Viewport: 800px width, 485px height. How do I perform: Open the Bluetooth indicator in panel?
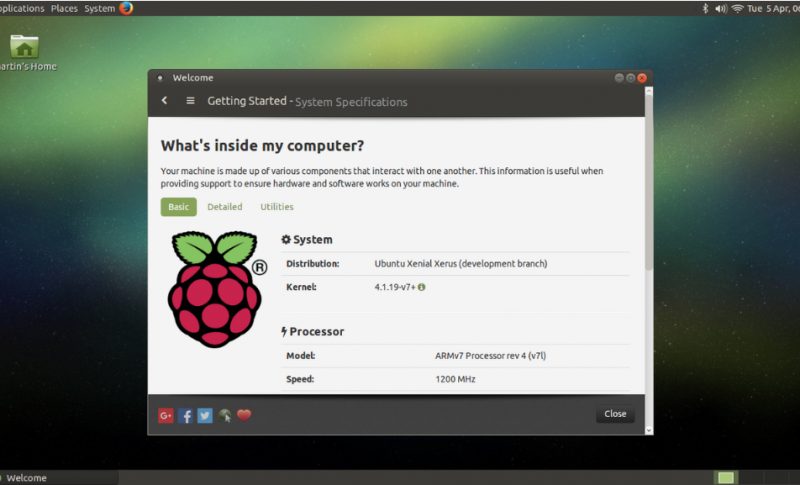[x=706, y=8]
